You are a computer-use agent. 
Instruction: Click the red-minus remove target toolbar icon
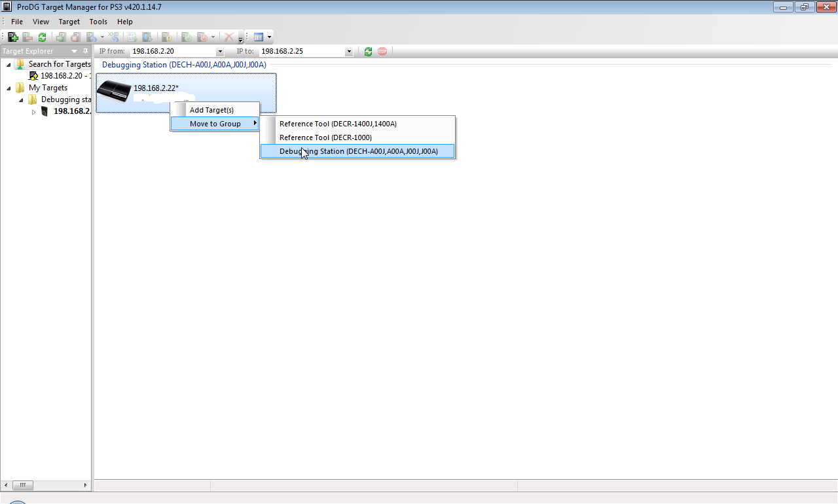pos(27,37)
